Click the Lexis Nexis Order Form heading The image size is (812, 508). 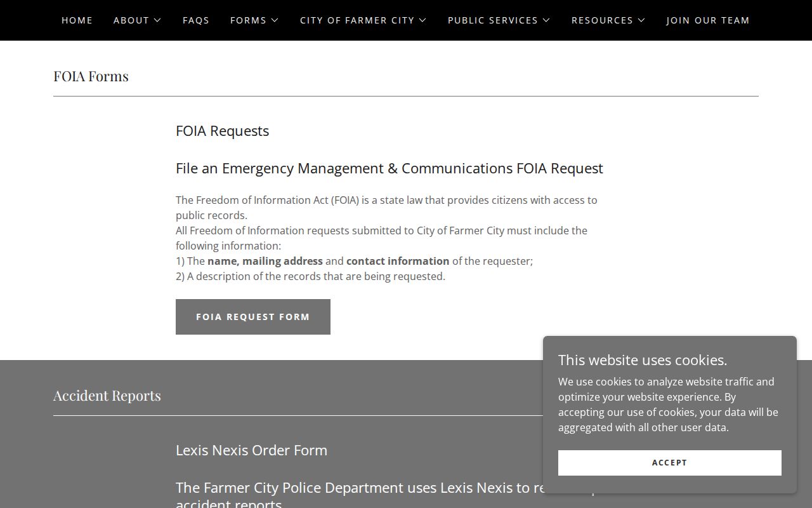(252, 450)
